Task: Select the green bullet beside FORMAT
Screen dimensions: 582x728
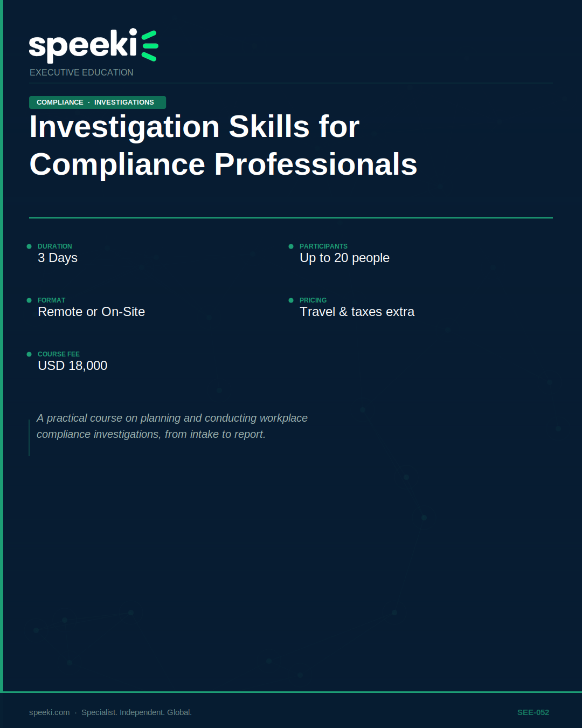Action: (29, 300)
